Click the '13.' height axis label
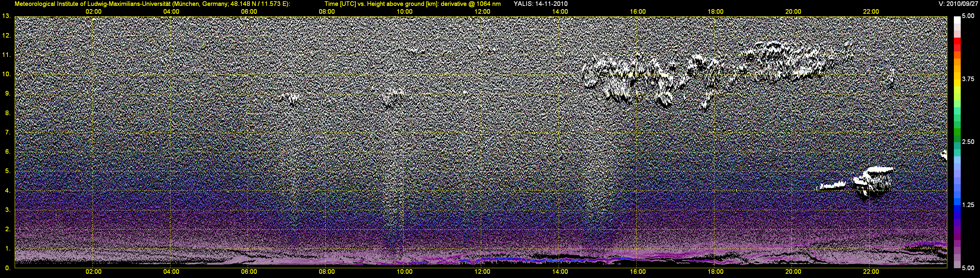980x278 pixels. (x=6, y=16)
